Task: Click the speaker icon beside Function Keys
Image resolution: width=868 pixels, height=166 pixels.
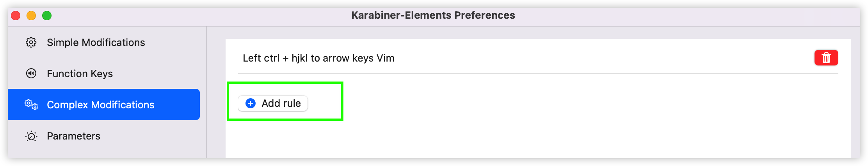Action: coord(31,73)
